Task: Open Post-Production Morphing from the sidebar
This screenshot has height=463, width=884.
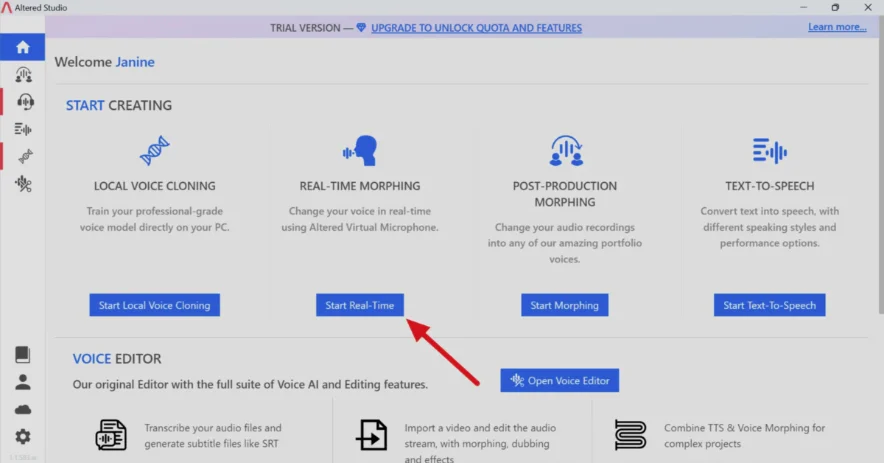Action: click(x=23, y=74)
